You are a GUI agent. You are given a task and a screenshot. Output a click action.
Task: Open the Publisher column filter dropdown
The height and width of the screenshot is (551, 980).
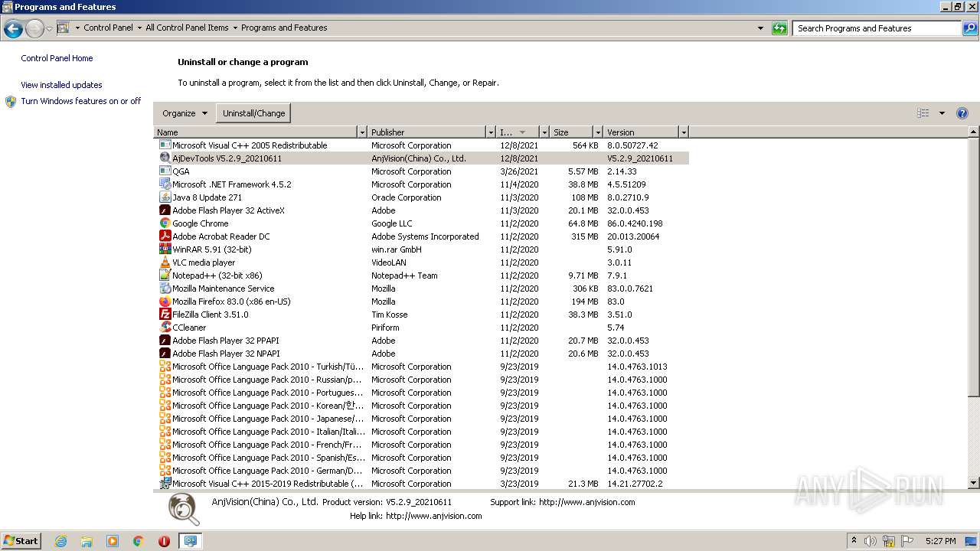point(492,132)
